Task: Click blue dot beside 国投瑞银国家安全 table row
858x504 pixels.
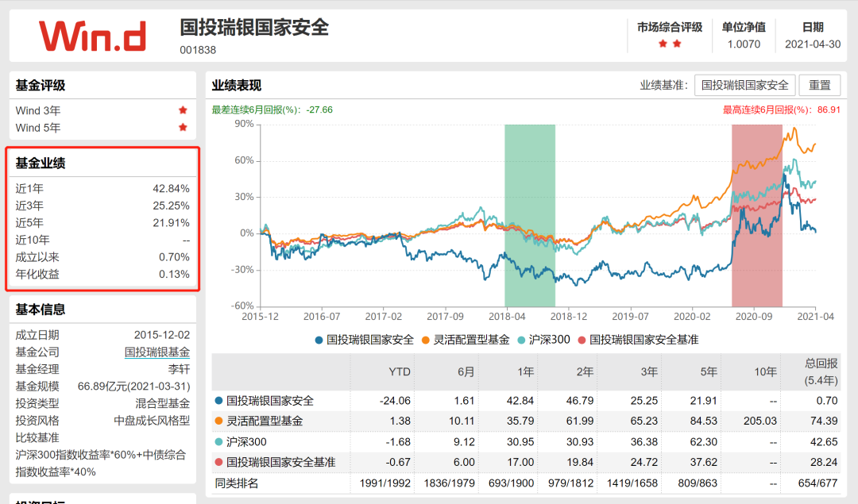Action: tap(219, 401)
